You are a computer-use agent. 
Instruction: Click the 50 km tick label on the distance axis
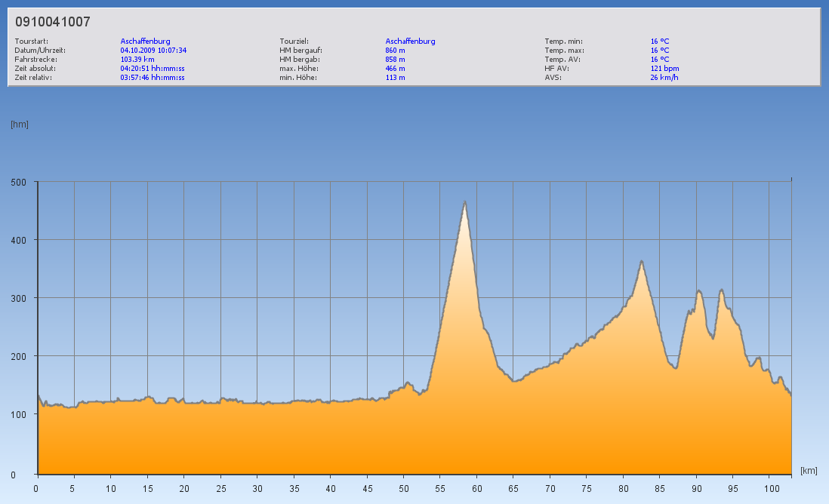(404, 489)
